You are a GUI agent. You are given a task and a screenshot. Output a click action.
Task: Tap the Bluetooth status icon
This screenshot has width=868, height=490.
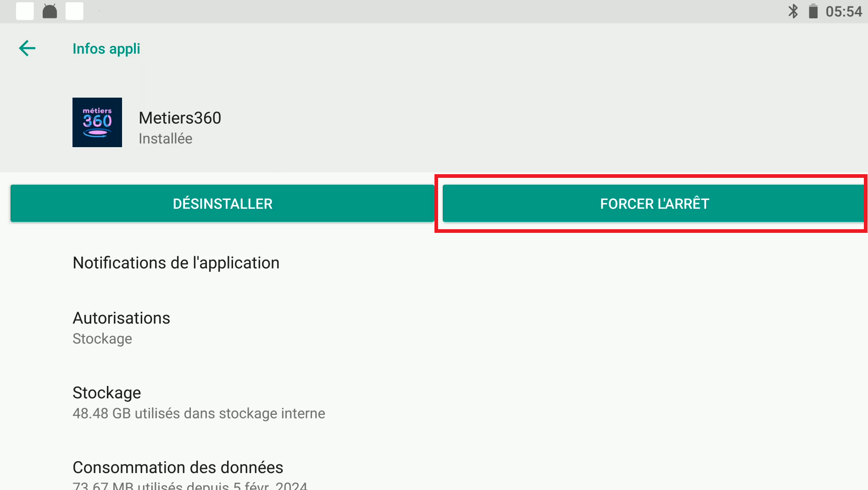click(793, 11)
